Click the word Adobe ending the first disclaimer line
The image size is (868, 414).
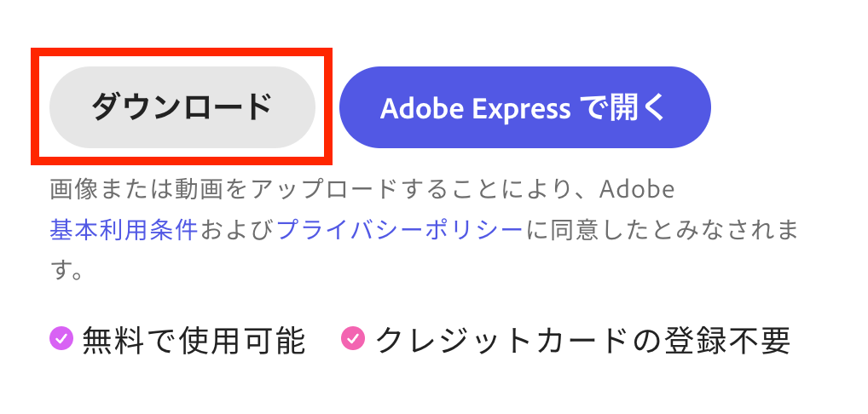pyautogui.click(x=637, y=190)
